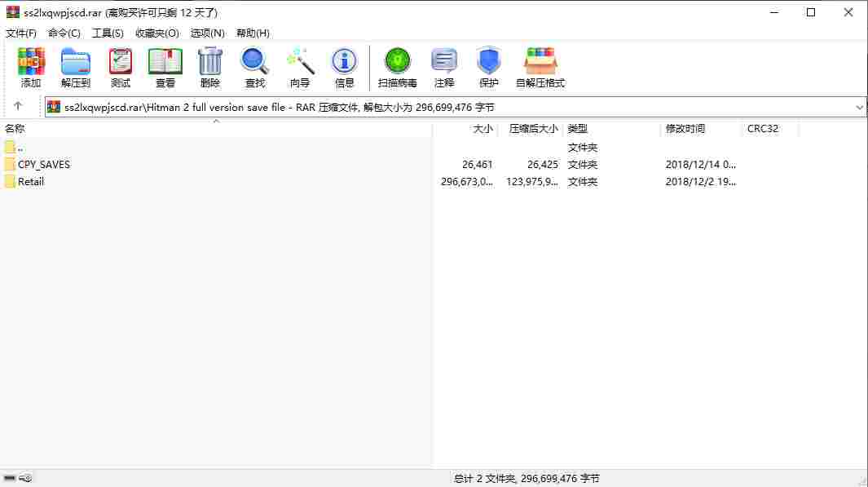This screenshot has height=487, width=868.
Task: Open the View (查看) book icon
Action: pyautogui.click(x=165, y=67)
